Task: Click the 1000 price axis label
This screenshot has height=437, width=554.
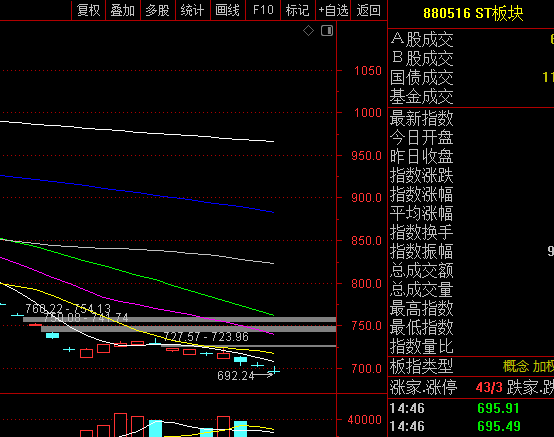Action: [x=368, y=113]
